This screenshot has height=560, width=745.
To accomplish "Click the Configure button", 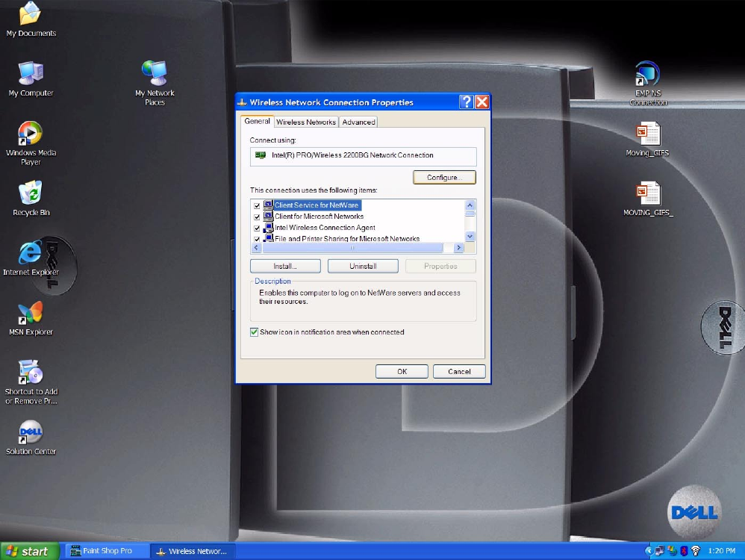I will point(444,177).
